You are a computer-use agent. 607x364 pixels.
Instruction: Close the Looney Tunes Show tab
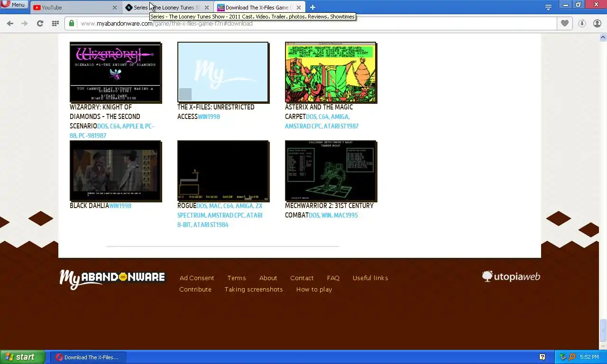coord(207,8)
